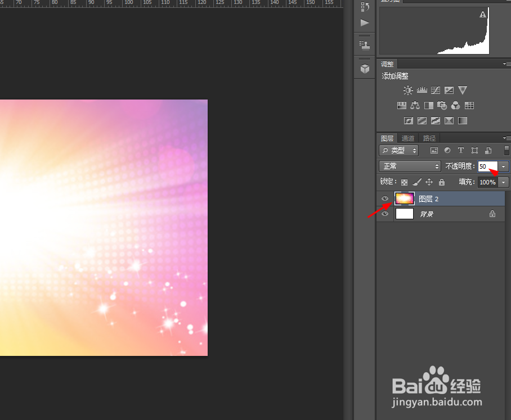Filter layers by shape layers
Viewport: 511px width, 420px height.
pyautogui.click(x=474, y=151)
